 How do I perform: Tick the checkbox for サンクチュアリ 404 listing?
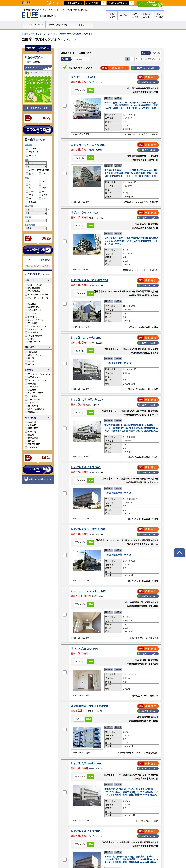click(x=65, y=106)
